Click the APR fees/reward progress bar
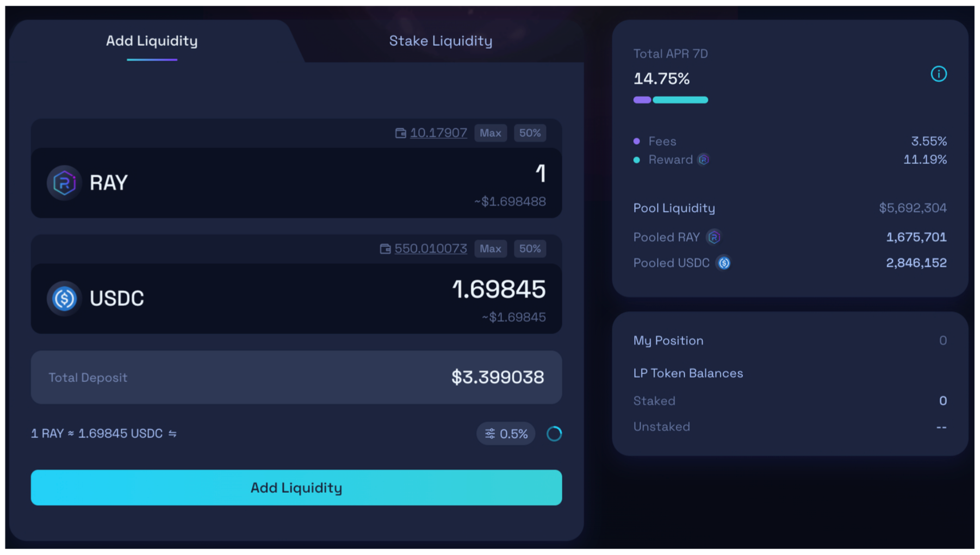The image size is (980, 555). (671, 100)
